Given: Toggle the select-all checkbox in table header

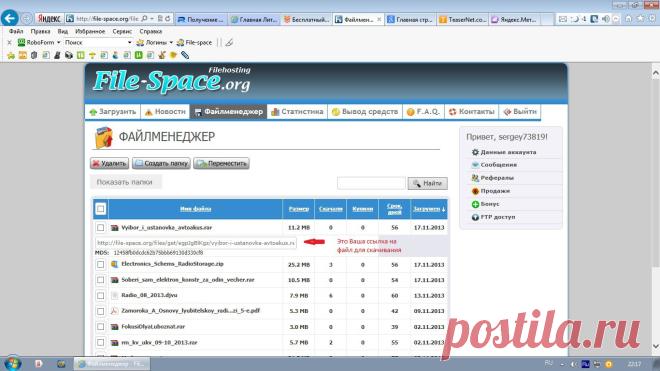Looking at the screenshot, I should pos(100,208).
